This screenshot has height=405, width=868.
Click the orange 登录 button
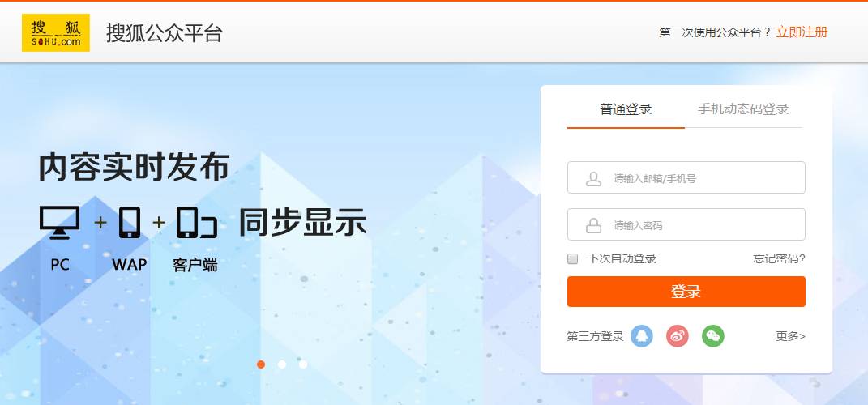tap(686, 292)
